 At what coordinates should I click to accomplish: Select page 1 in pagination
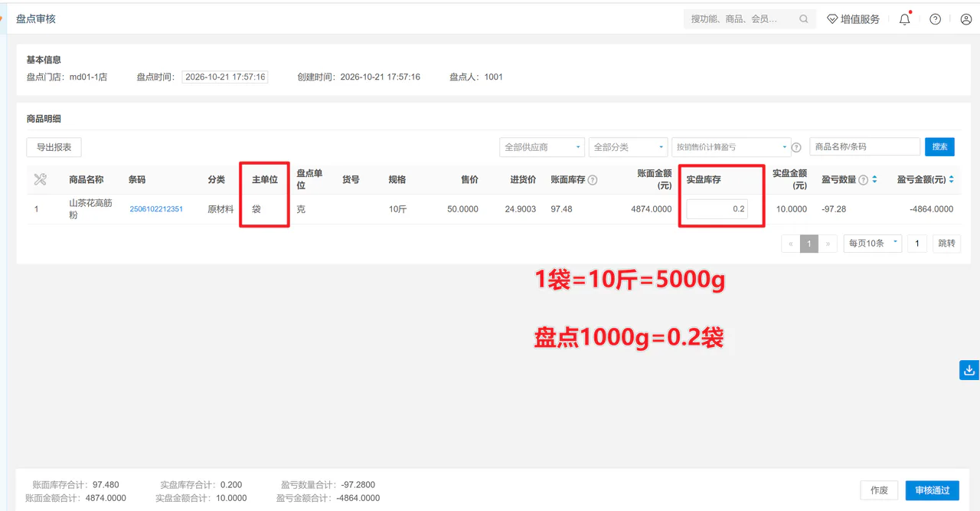[x=809, y=244]
